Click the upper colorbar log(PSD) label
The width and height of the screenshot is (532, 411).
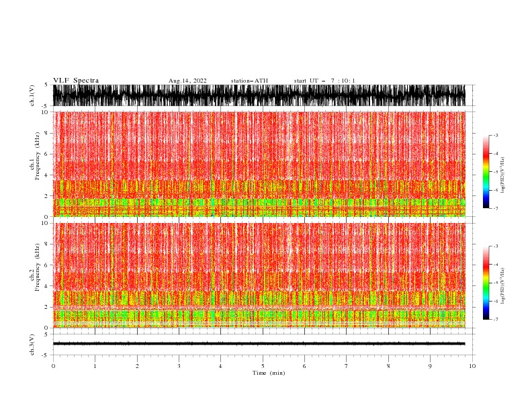pyautogui.click(x=502, y=175)
